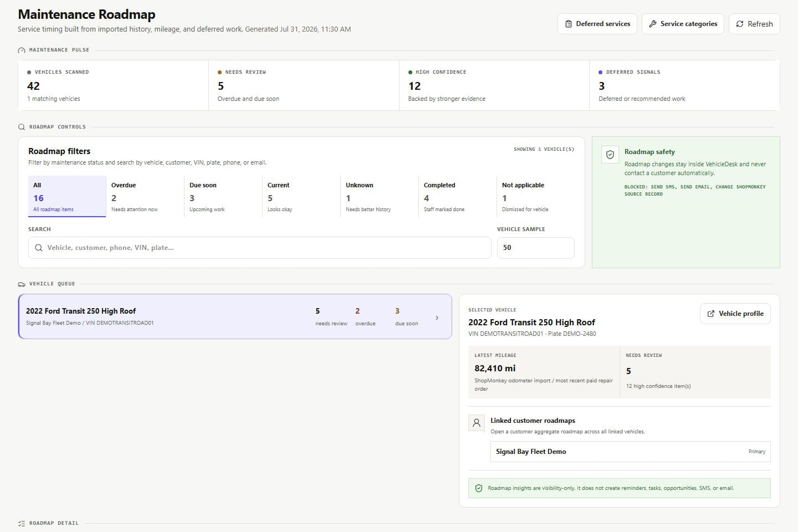
Task: Click the 'Showing 1 vehicle(s)' label
Action: tap(544, 149)
